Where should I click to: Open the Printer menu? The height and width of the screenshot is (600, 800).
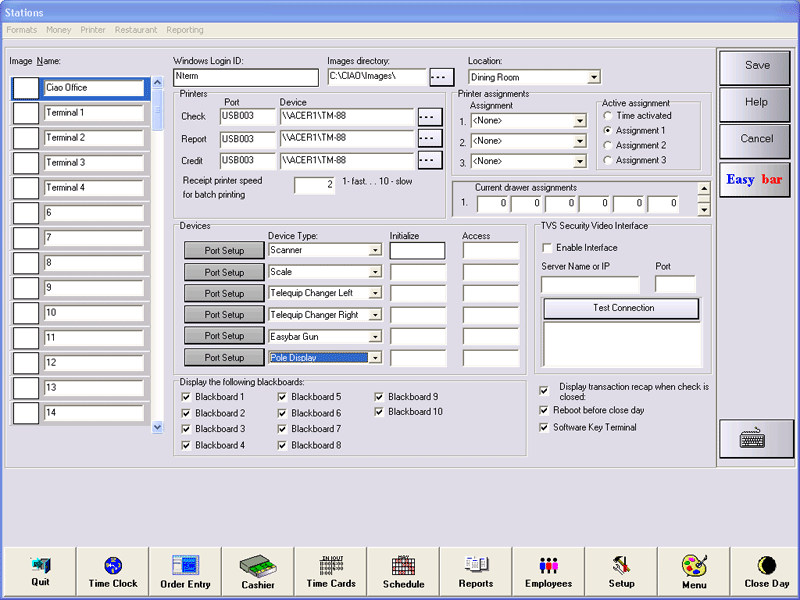[93, 30]
